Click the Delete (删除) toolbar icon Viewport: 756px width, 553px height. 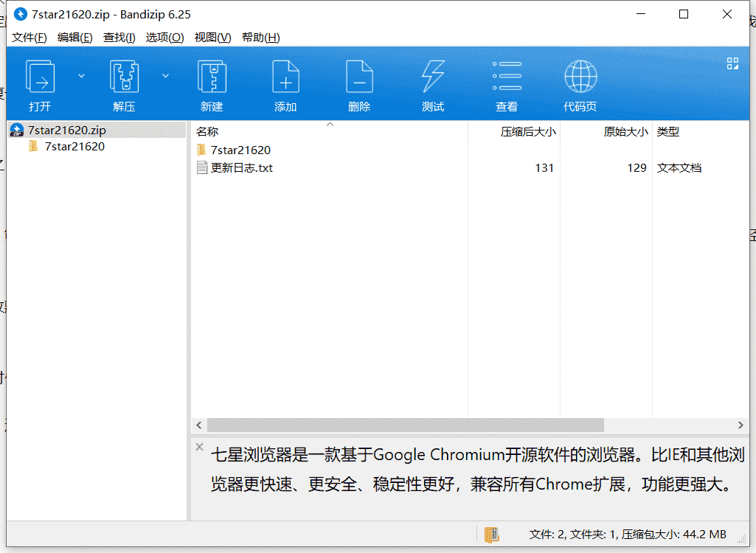[359, 76]
